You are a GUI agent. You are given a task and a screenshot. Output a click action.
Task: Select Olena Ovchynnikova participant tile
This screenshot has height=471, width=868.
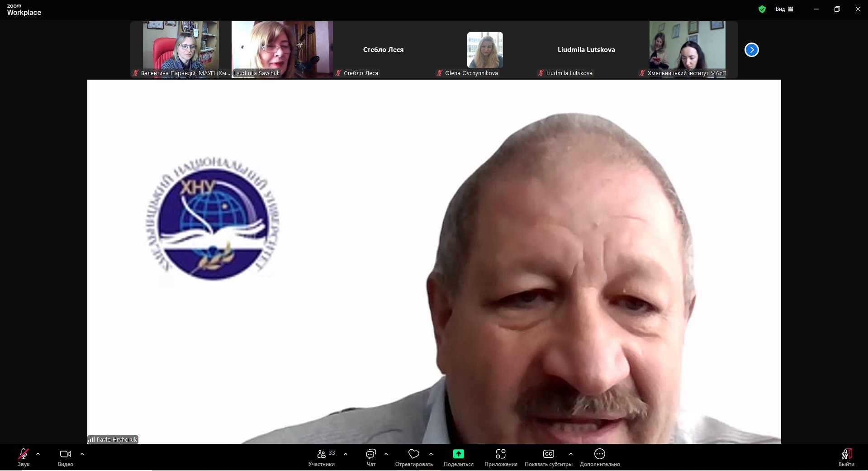pyautogui.click(x=485, y=50)
